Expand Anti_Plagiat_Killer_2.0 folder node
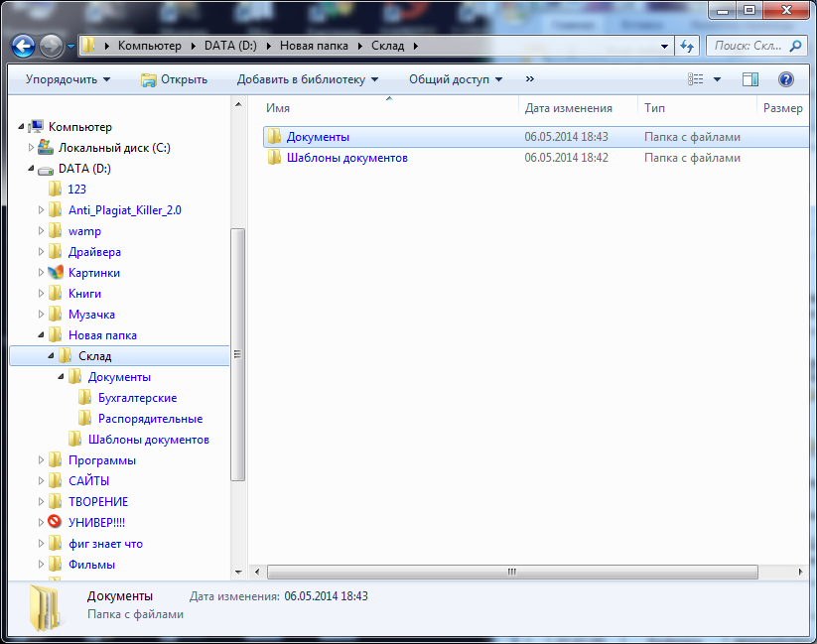 click(x=41, y=210)
